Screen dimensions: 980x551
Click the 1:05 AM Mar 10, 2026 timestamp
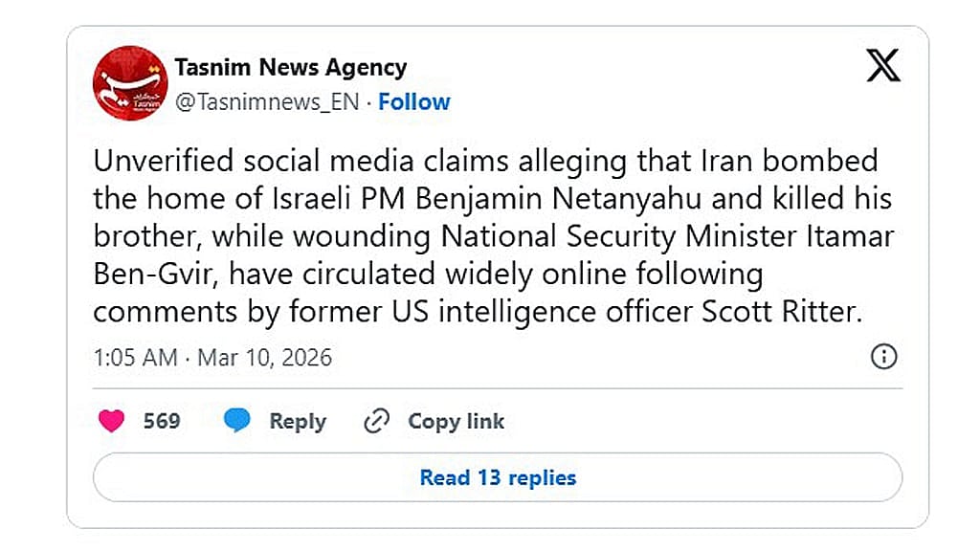(x=212, y=358)
